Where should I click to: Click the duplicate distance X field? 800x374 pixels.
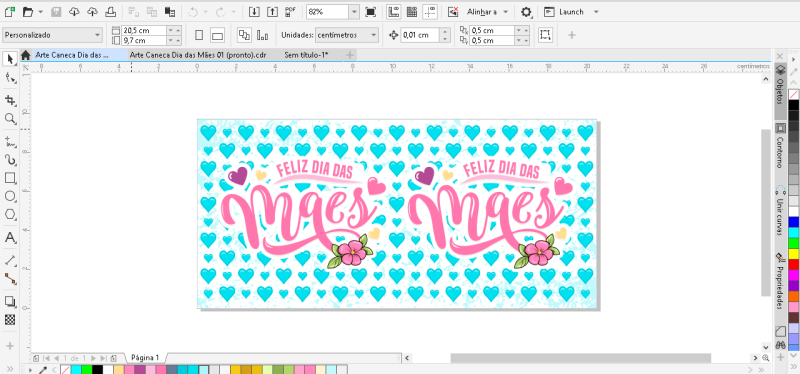[492, 31]
